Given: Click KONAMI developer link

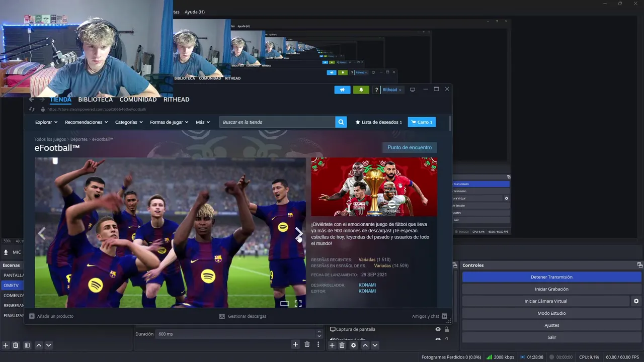Looking at the screenshot, I should tap(367, 285).
